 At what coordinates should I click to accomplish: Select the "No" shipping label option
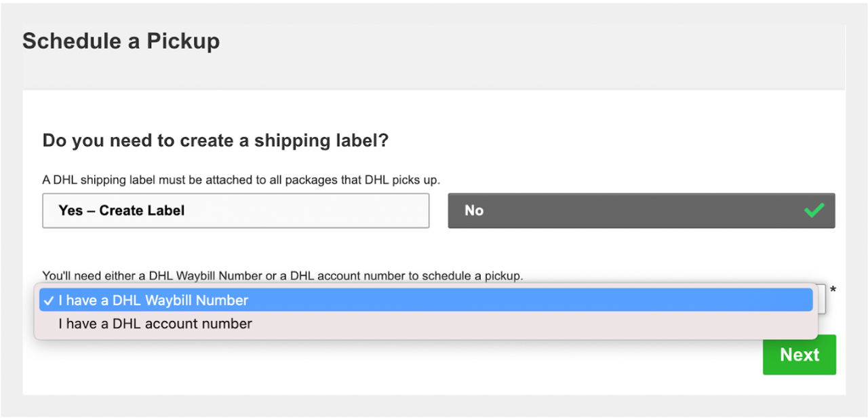click(x=641, y=210)
